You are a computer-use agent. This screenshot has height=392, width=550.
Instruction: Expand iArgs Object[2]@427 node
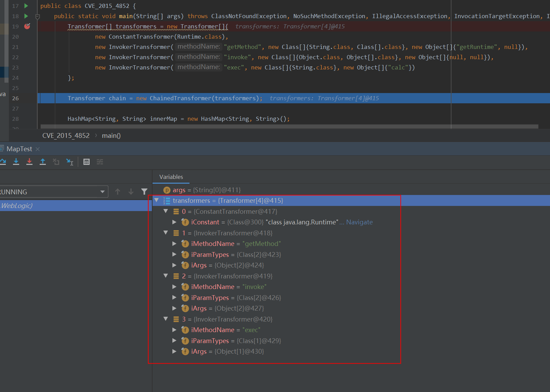point(174,308)
